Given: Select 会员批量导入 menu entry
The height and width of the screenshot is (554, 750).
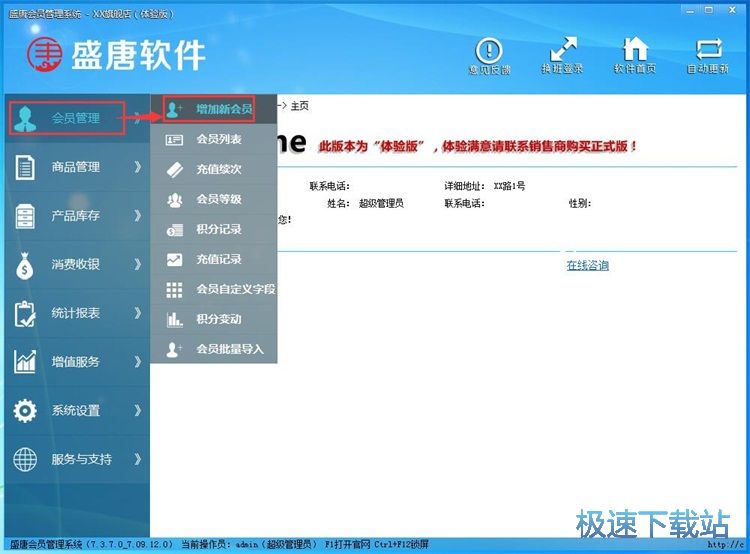Looking at the screenshot, I should pos(214,349).
